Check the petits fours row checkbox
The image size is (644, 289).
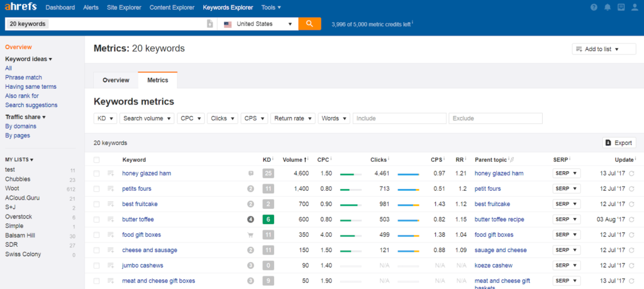pos(96,189)
